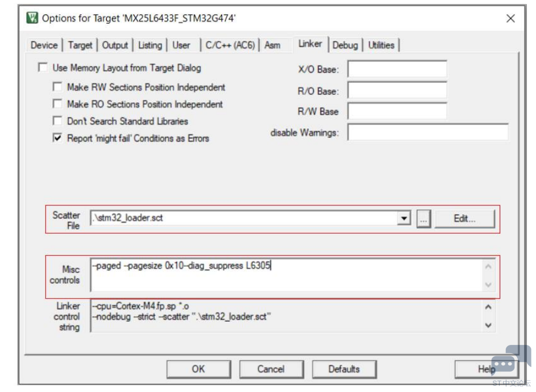This screenshot has width=536, height=392.
Task: Click the X/O Base input field
Action: point(397,69)
